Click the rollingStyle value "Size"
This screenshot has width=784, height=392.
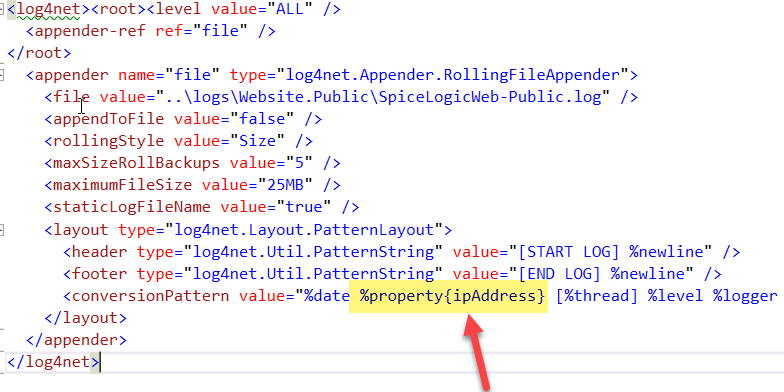(x=257, y=141)
